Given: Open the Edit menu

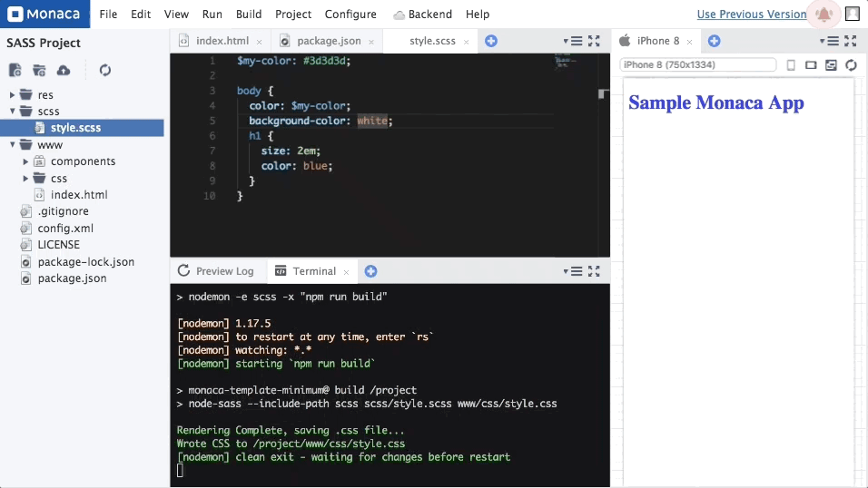Looking at the screenshot, I should pyautogui.click(x=141, y=15).
